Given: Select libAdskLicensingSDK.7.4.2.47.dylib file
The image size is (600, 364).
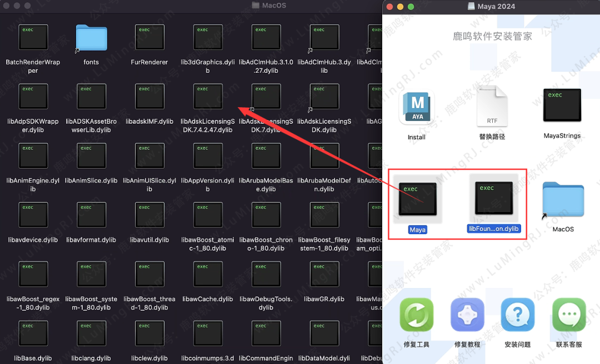Looking at the screenshot, I should (208, 97).
